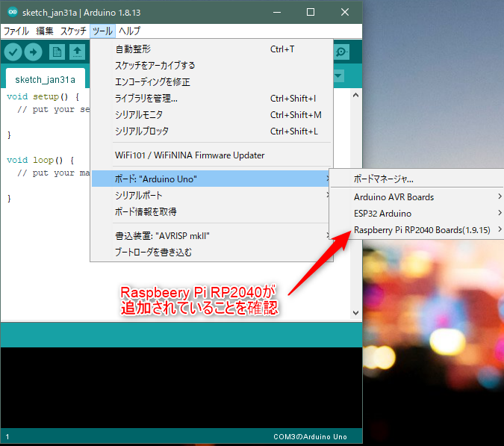Viewport: 504px width, 446px height.
Task: Select スケッチをアーカイブする entry
Action: 212,66
